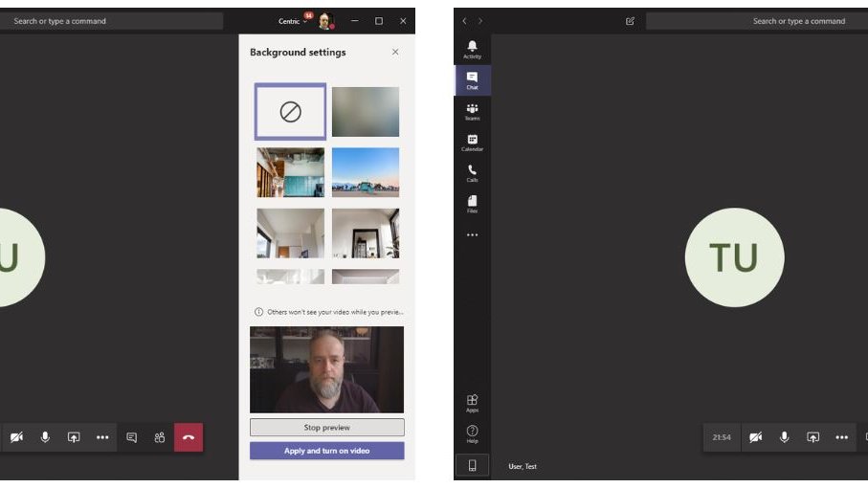The width and height of the screenshot is (868, 488).
Task: Click the mobile device icon in sidebar
Action: (x=472, y=465)
